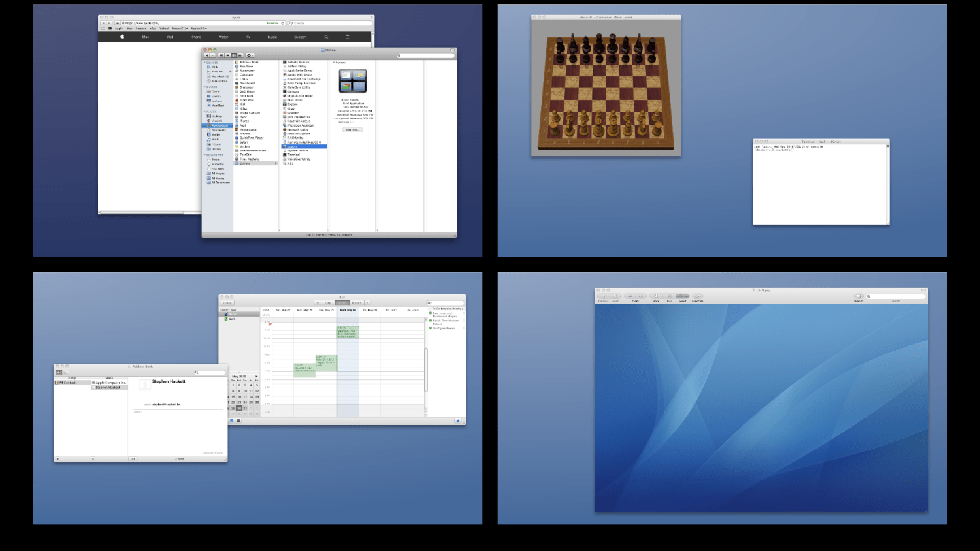Open the Finder action gear dropdown

(250, 55)
